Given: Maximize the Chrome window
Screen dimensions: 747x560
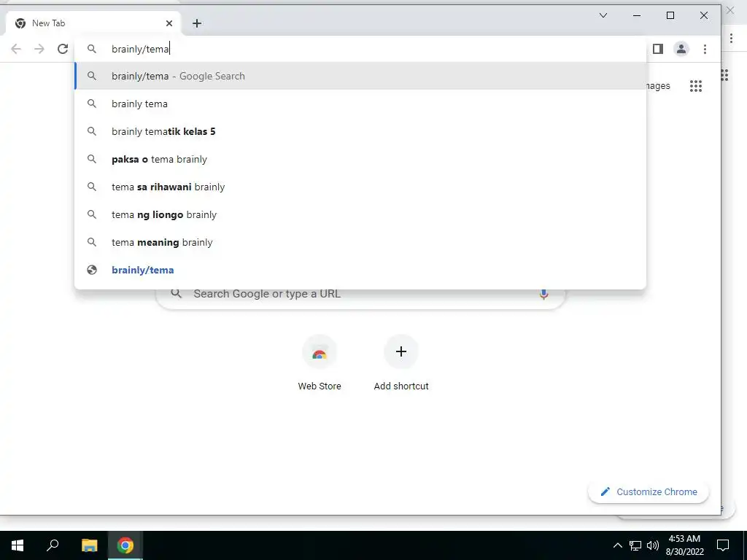Looking at the screenshot, I should (670, 15).
